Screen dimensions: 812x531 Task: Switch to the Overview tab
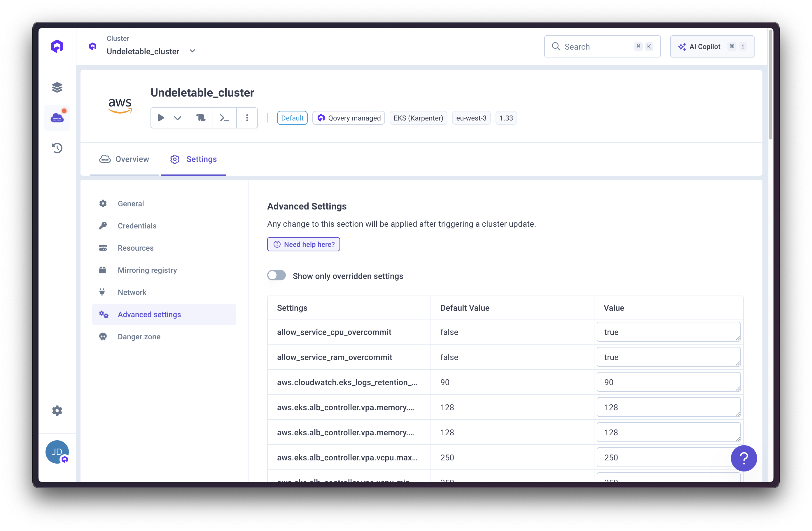click(124, 159)
